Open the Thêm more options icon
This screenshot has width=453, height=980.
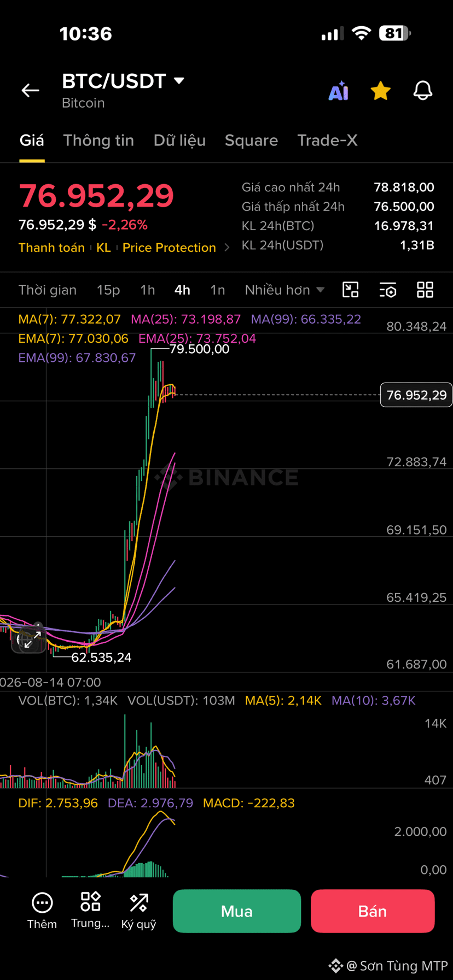(x=42, y=911)
